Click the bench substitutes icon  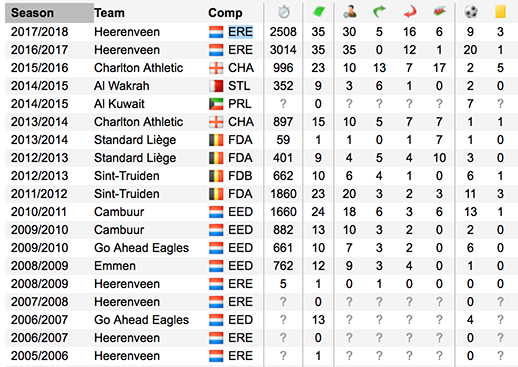[439, 12]
